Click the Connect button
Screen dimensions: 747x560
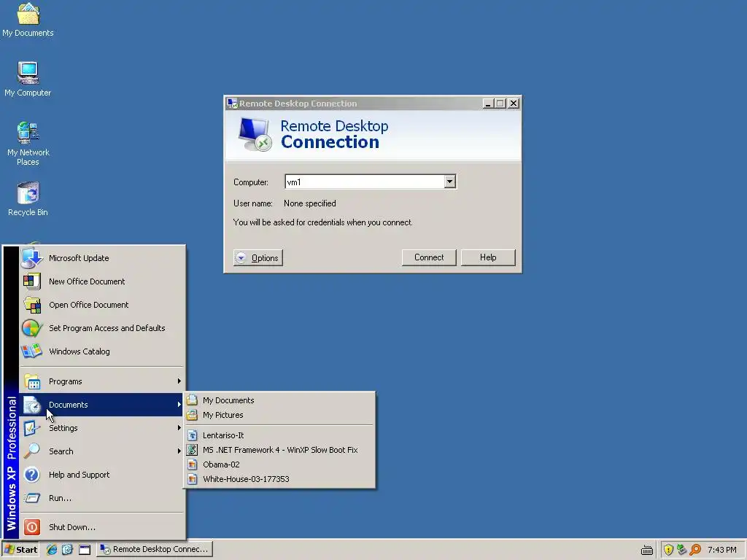(x=429, y=257)
